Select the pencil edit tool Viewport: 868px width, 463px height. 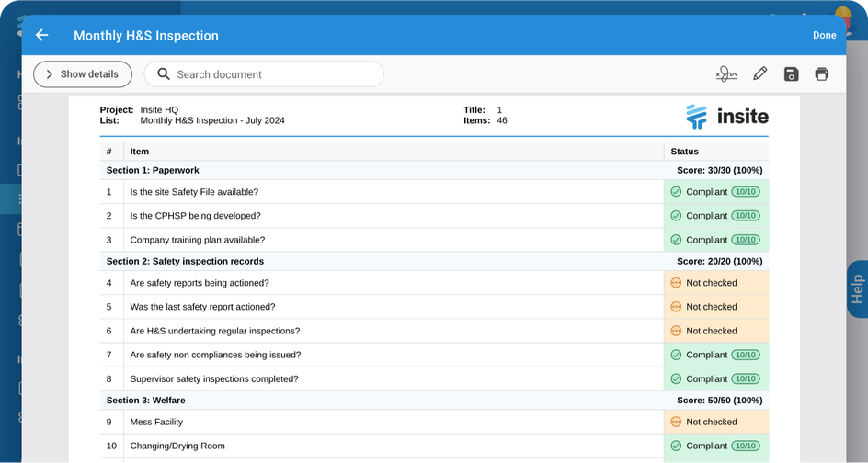coord(759,74)
